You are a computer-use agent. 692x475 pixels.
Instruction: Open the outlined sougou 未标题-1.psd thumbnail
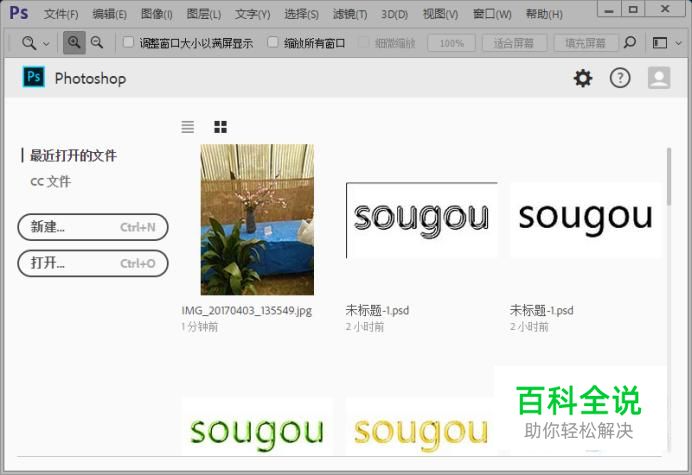422,220
